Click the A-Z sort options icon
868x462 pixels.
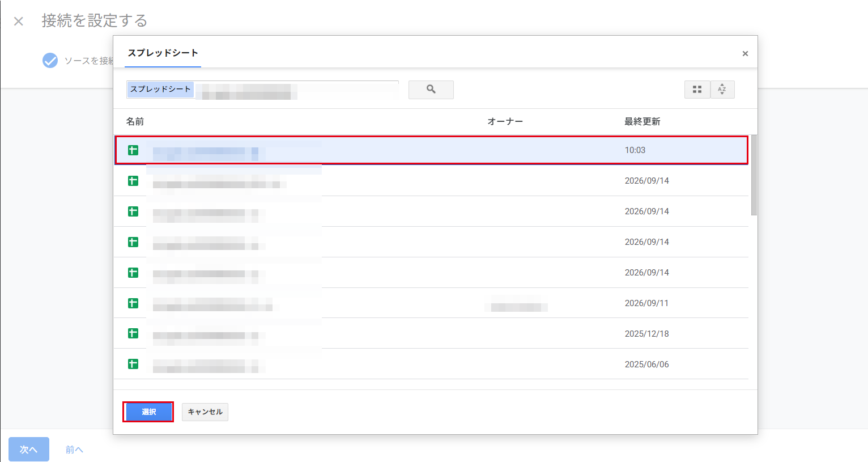point(722,90)
